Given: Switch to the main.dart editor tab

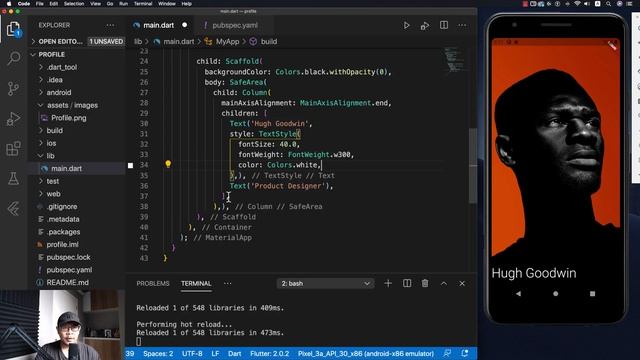Looking at the screenshot, I should coord(158,25).
